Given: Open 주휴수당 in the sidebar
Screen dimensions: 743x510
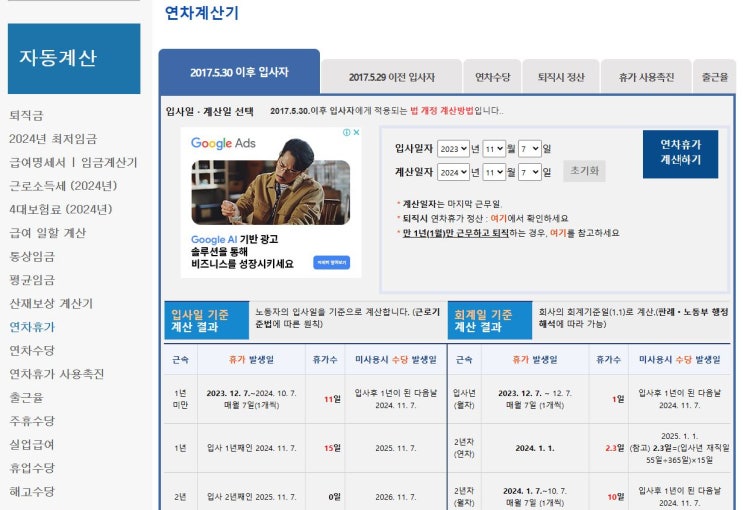Looking at the screenshot, I should (x=32, y=421).
